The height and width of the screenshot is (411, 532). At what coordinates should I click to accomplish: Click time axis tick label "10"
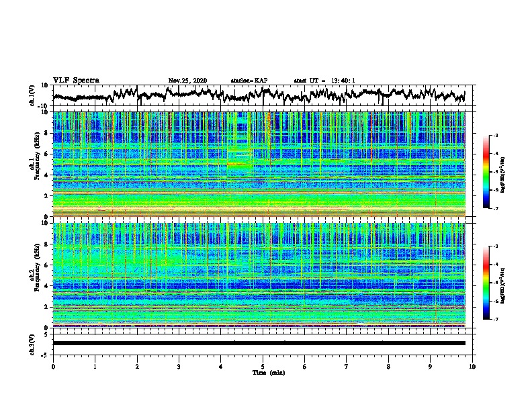(x=472, y=367)
